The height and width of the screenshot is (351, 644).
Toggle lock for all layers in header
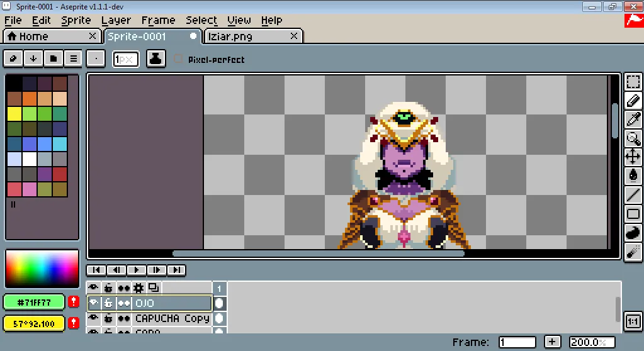coord(108,287)
